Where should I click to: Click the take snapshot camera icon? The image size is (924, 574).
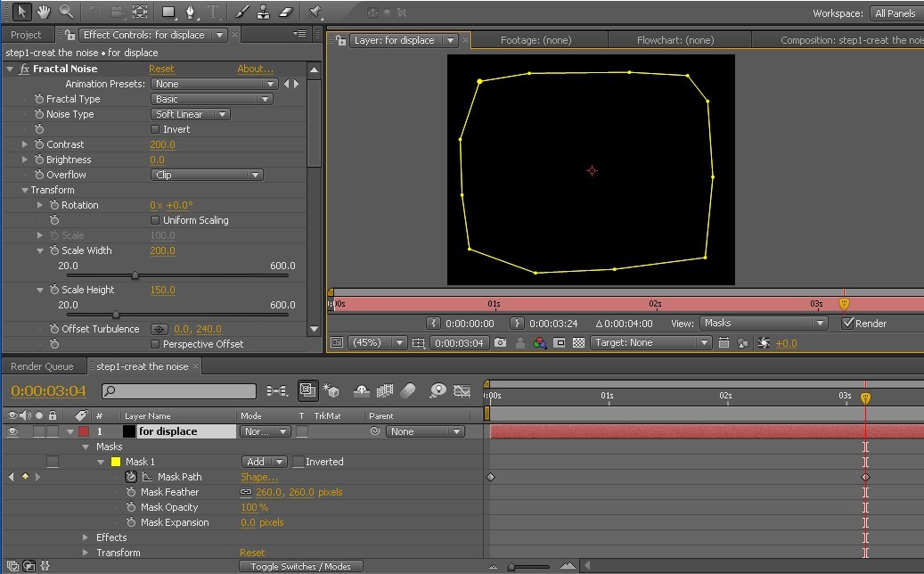click(500, 342)
